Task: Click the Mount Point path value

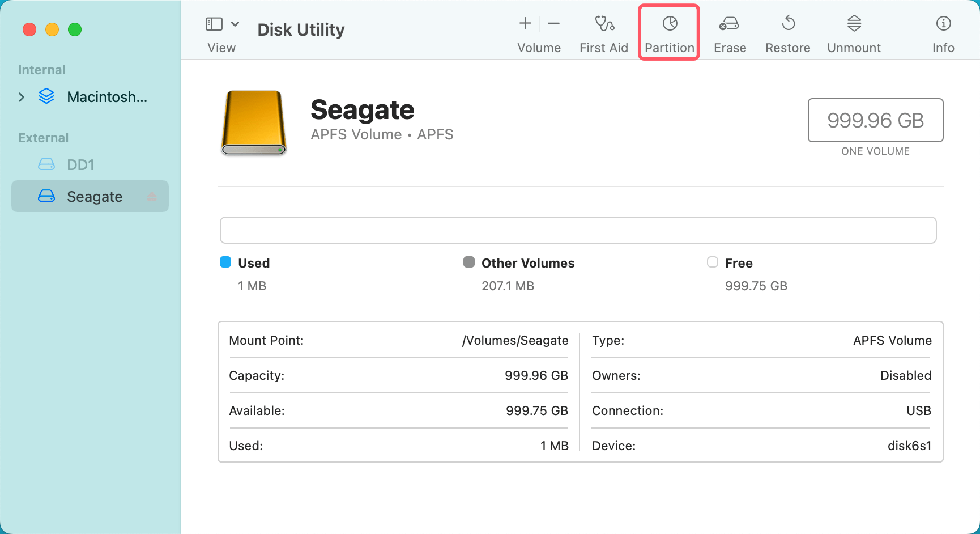Action: (514, 340)
